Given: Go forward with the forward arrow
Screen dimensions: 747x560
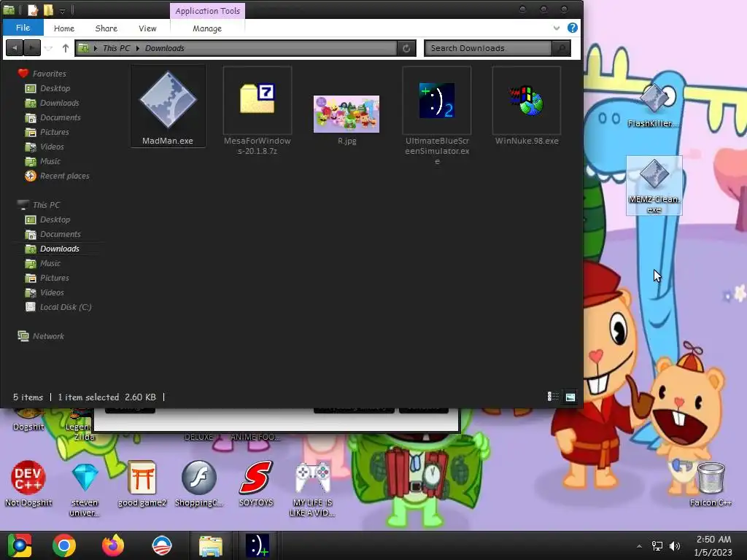Looking at the screenshot, I should [32, 47].
